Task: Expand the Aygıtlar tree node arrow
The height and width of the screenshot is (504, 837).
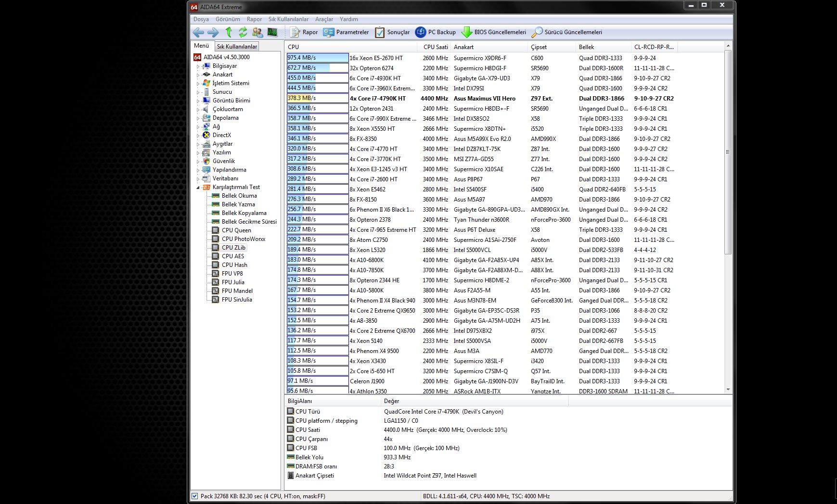Action: point(198,144)
